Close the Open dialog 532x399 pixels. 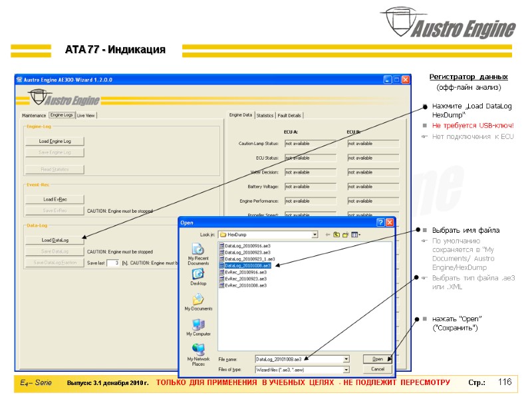[390, 223]
